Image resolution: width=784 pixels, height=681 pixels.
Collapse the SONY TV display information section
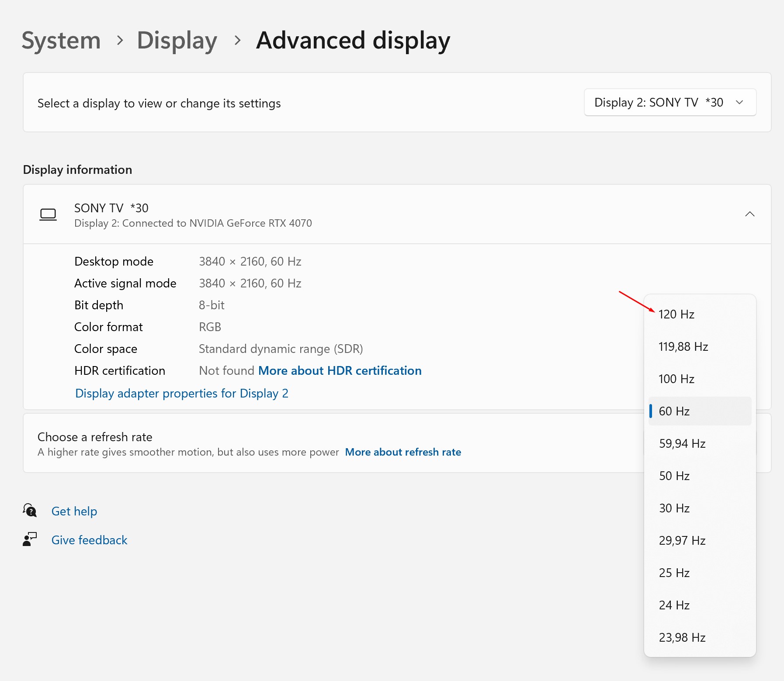click(749, 214)
